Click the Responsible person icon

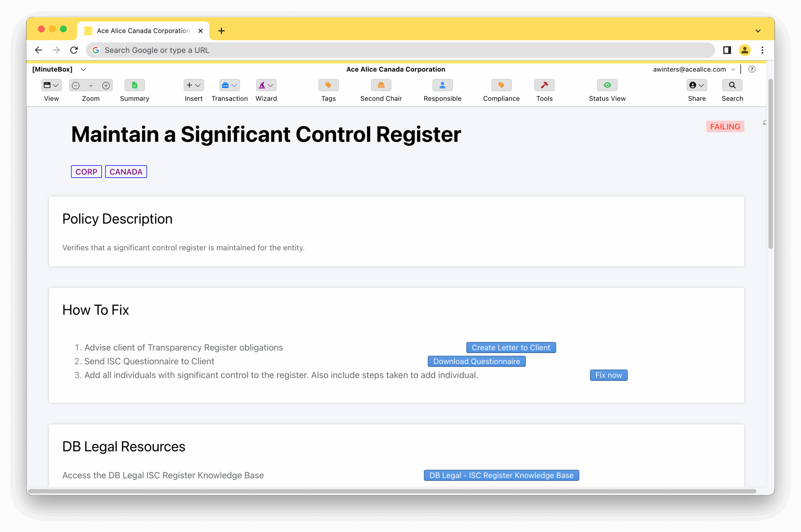pyautogui.click(x=442, y=85)
